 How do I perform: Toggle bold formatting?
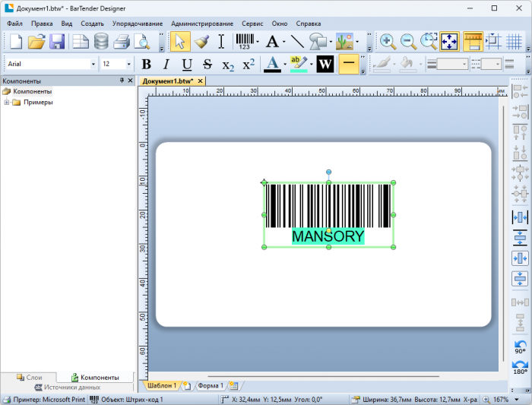pyautogui.click(x=146, y=64)
